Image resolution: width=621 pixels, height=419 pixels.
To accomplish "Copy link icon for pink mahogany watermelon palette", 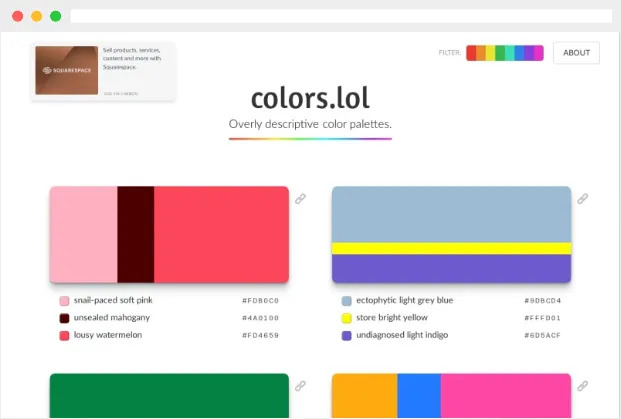I will coord(300,198).
